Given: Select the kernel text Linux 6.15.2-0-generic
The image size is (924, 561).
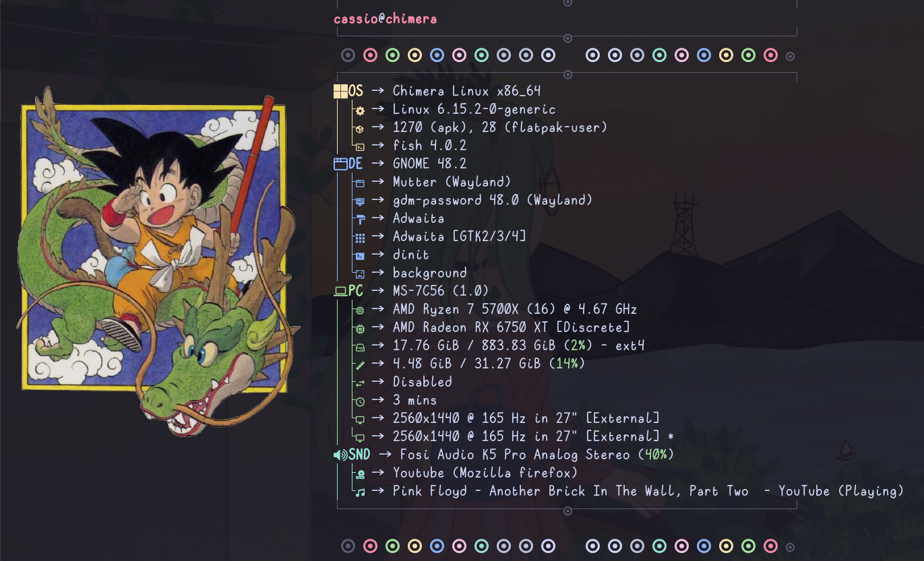Looking at the screenshot, I should coord(474,109).
